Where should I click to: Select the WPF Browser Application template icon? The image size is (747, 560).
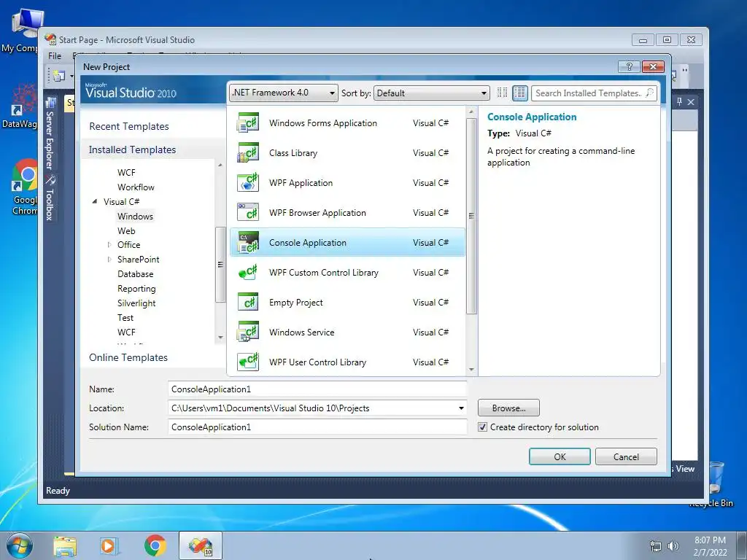pyautogui.click(x=248, y=213)
